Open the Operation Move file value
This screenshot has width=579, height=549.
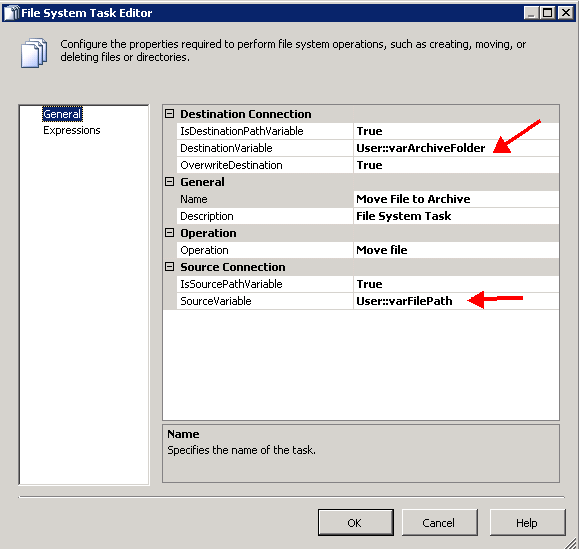click(x=456, y=250)
